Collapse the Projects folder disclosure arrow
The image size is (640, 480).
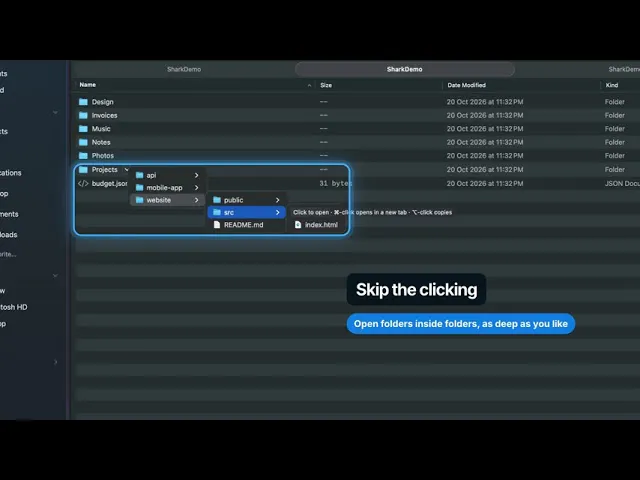(x=127, y=169)
